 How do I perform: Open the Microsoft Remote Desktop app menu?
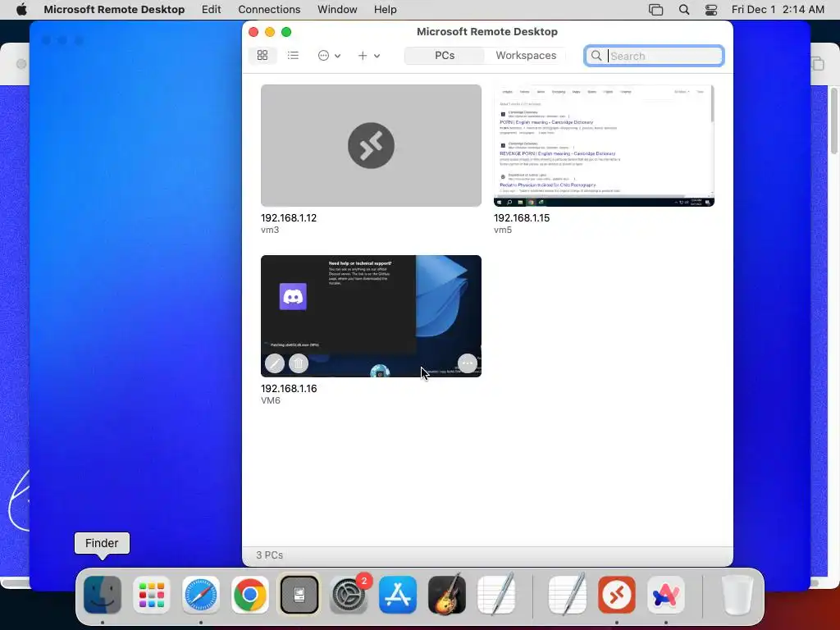coord(114,10)
